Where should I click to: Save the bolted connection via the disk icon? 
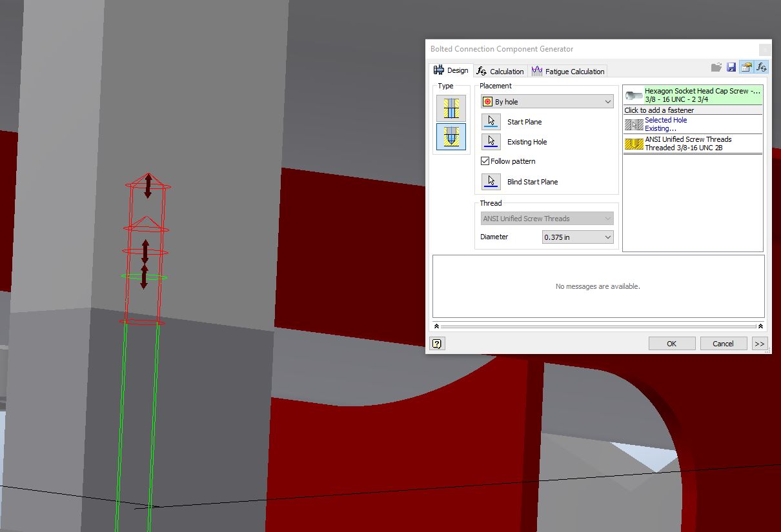point(732,66)
